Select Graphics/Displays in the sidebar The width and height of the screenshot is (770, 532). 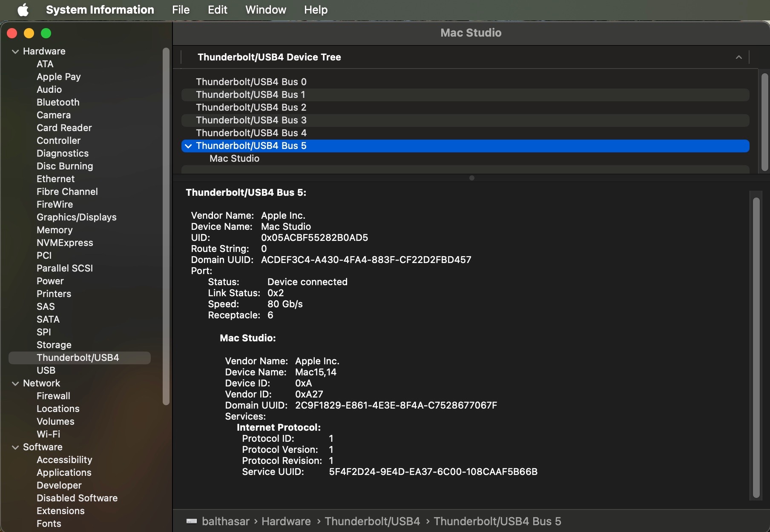(x=76, y=217)
